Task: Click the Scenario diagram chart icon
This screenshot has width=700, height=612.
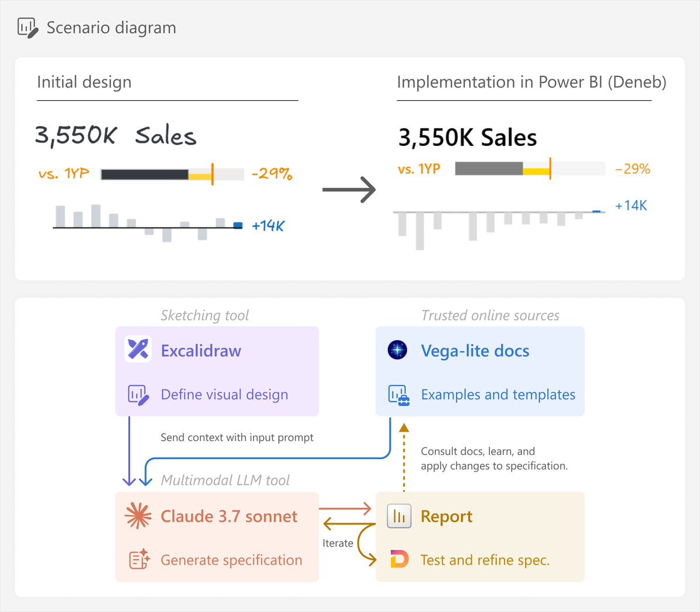Action: pos(27,27)
